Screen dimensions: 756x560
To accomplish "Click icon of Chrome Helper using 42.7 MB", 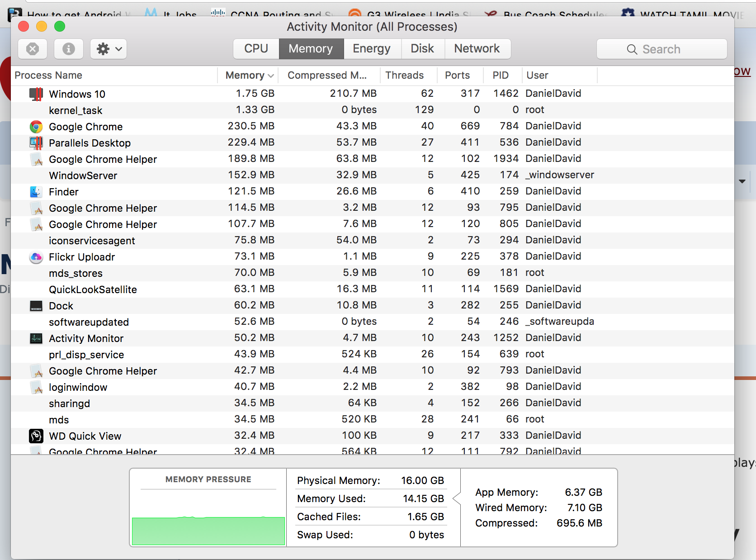I will [x=36, y=371].
